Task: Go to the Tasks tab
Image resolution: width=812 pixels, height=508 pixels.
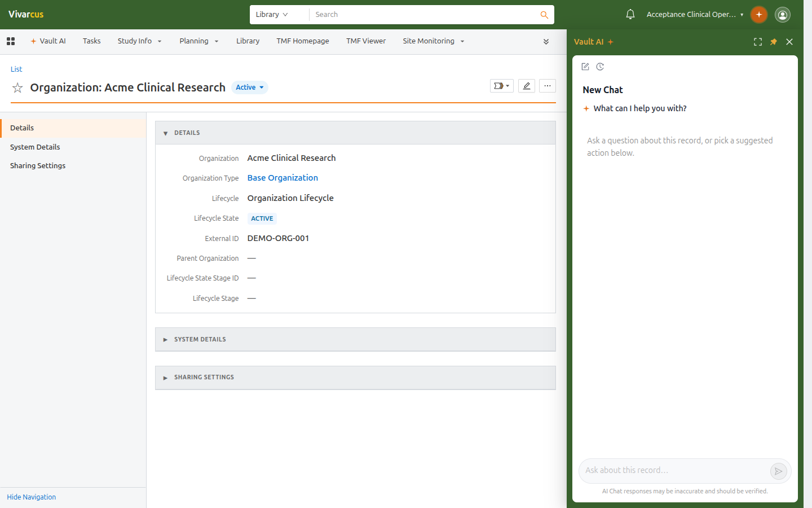Action: pos(92,41)
